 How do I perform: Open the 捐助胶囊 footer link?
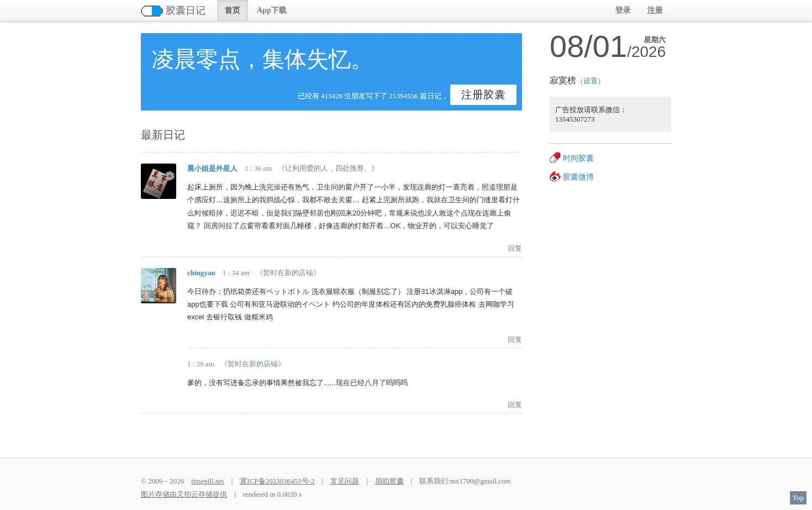(389, 481)
